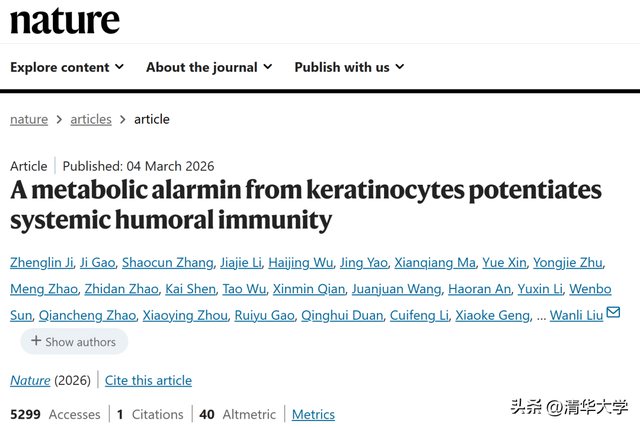Expand the Explore content menu
The image size is (640, 427).
pyautogui.click(x=67, y=67)
